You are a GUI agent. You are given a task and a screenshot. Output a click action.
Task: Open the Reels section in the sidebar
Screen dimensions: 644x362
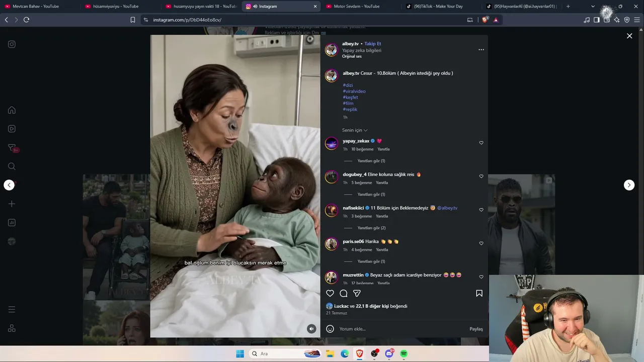point(12,129)
